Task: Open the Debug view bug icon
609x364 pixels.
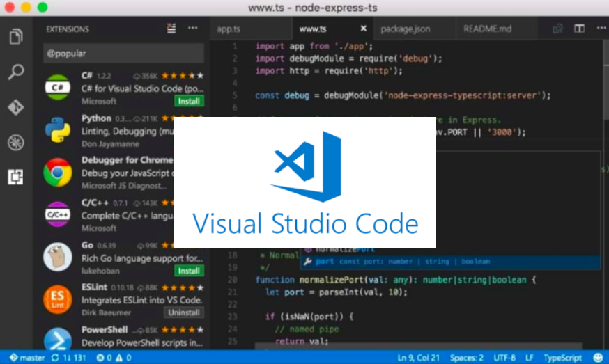Action: (x=15, y=143)
